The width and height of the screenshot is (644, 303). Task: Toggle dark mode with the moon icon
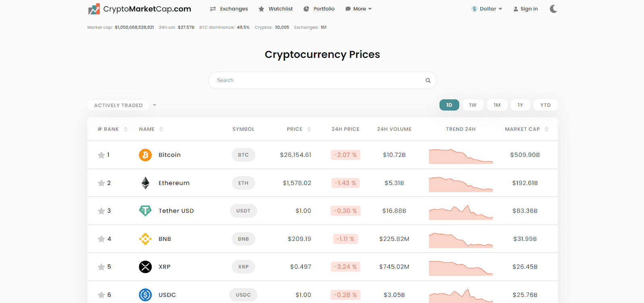pos(553,9)
